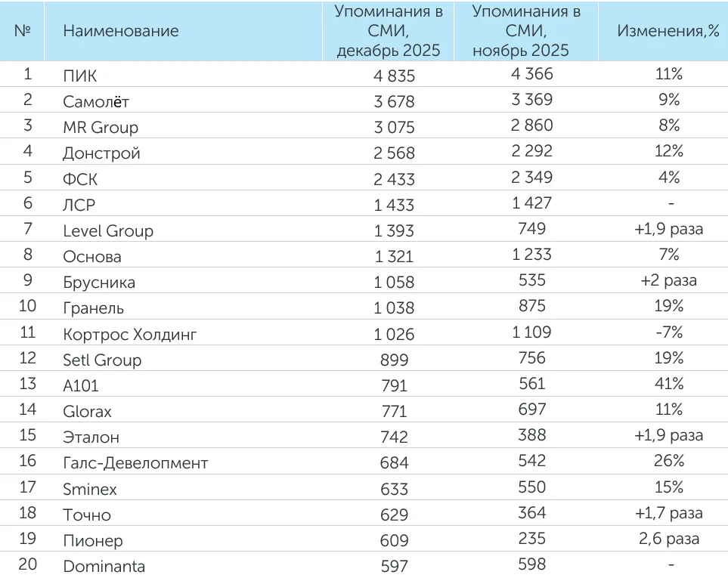Select A101 change value 41%
The width and height of the screenshot is (728, 581).
(x=668, y=384)
